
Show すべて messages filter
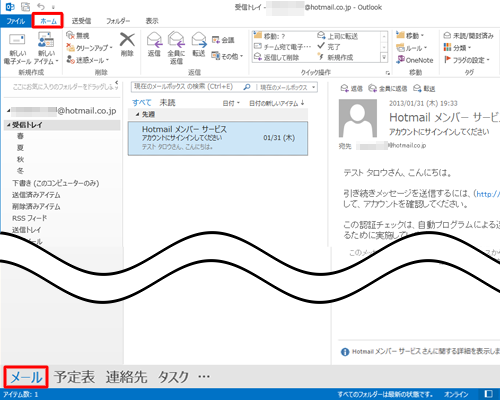[142, 102]
